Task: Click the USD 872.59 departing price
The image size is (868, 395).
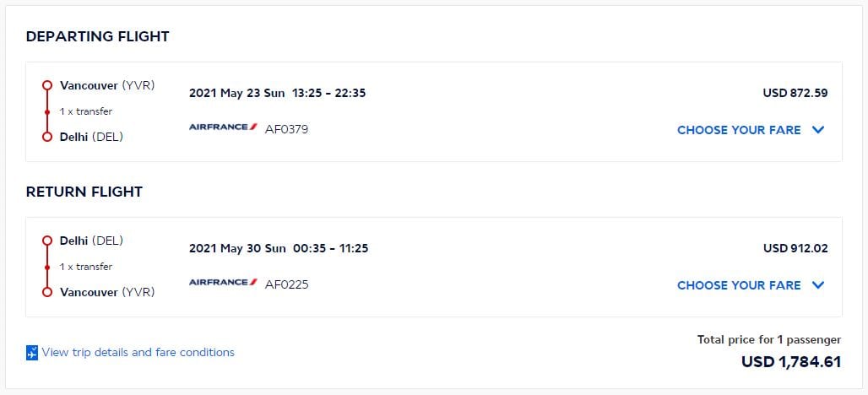Action: point(795,93)
